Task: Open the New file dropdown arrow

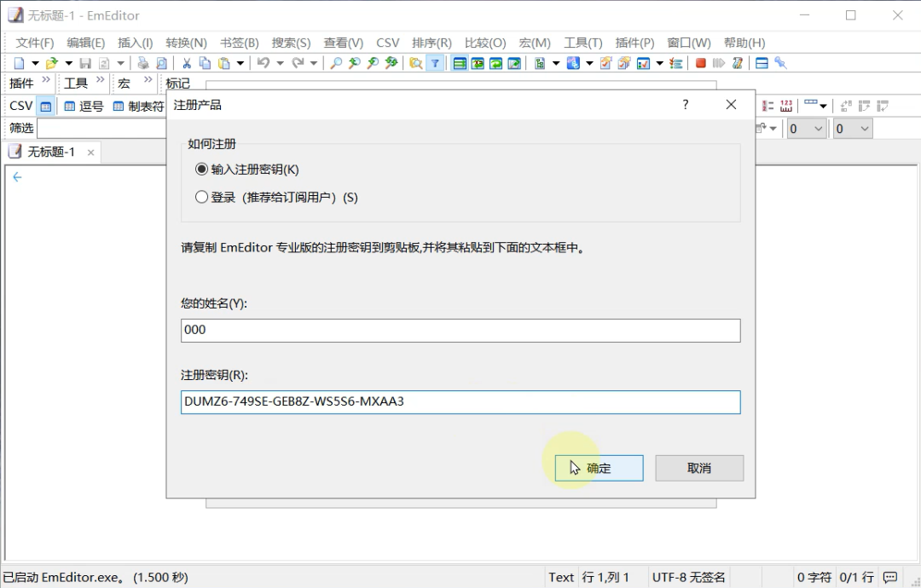Action: tap(35, 63)
